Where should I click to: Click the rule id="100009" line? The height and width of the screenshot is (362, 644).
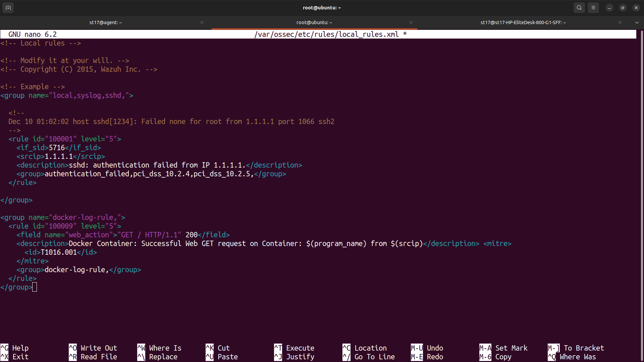(x=65, y=226)
